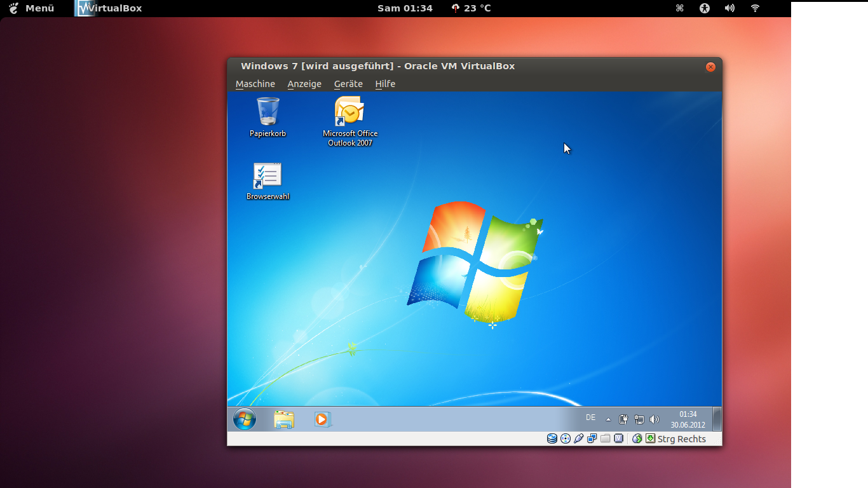Open the Maschine menu

pyautogui.click(x=255, y=84)
